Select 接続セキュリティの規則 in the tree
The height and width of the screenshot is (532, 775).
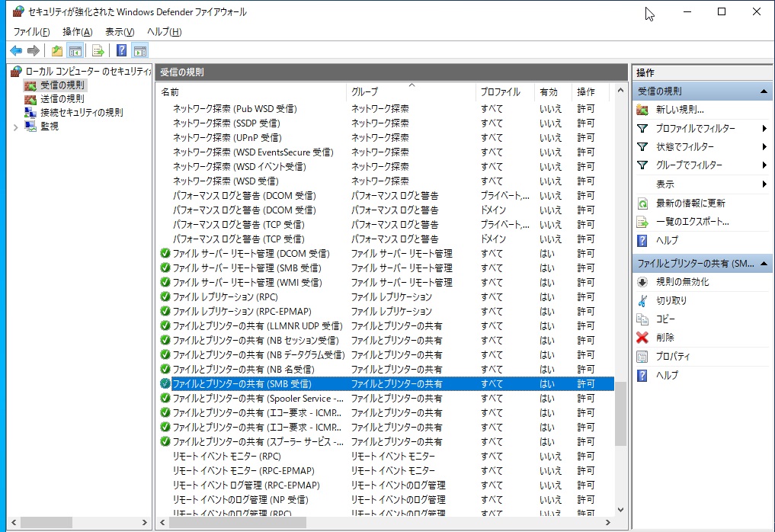coord(82,113)
